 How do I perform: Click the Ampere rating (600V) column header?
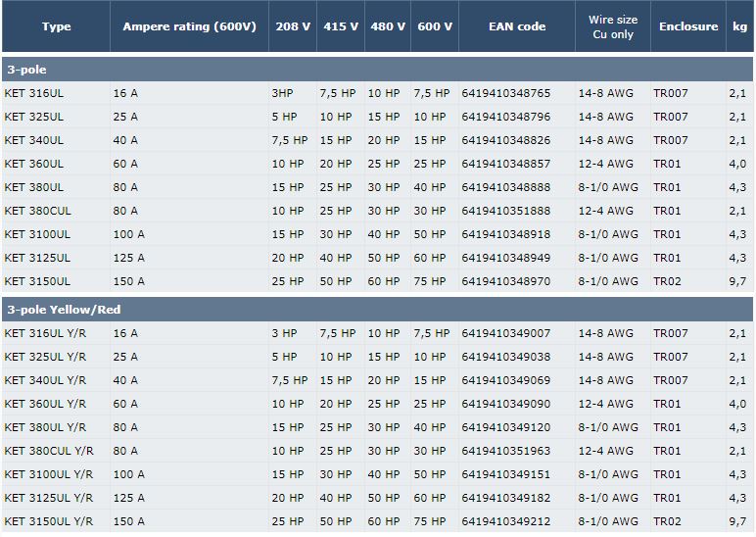coord(189,26)
